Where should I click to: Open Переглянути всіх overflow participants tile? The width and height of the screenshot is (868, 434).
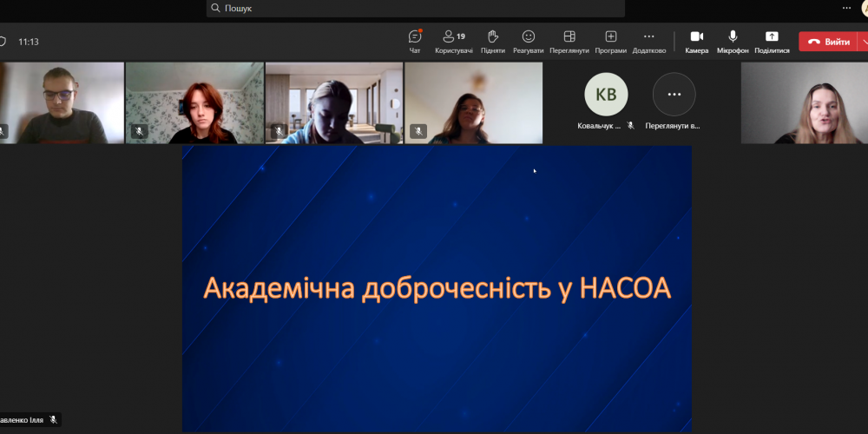coord(674,95)
